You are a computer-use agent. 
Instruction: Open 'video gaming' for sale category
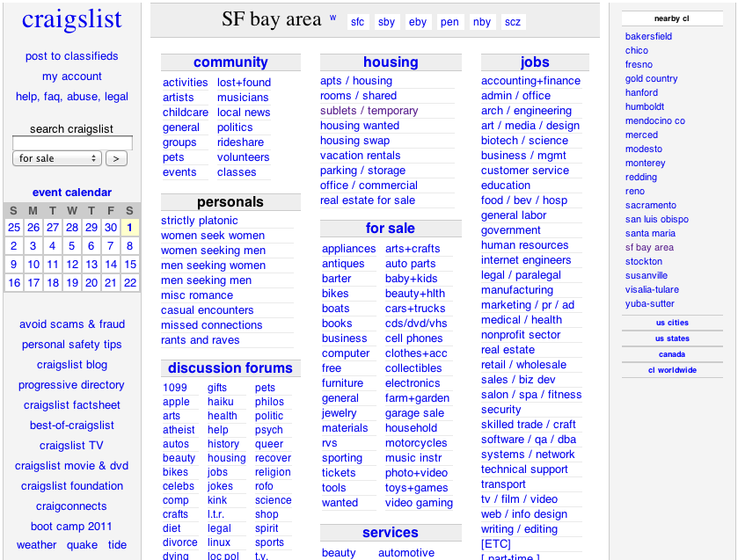(419, 503)
